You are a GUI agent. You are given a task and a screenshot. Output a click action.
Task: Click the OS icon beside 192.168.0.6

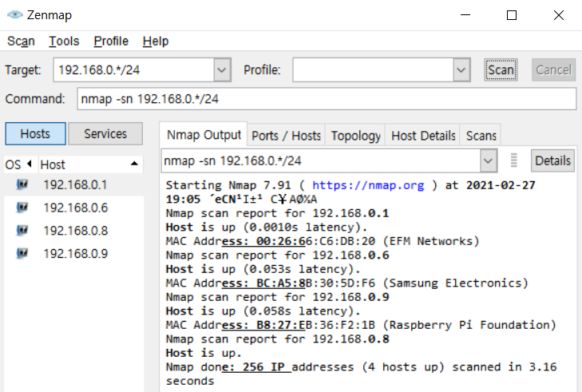coord(22,207)
